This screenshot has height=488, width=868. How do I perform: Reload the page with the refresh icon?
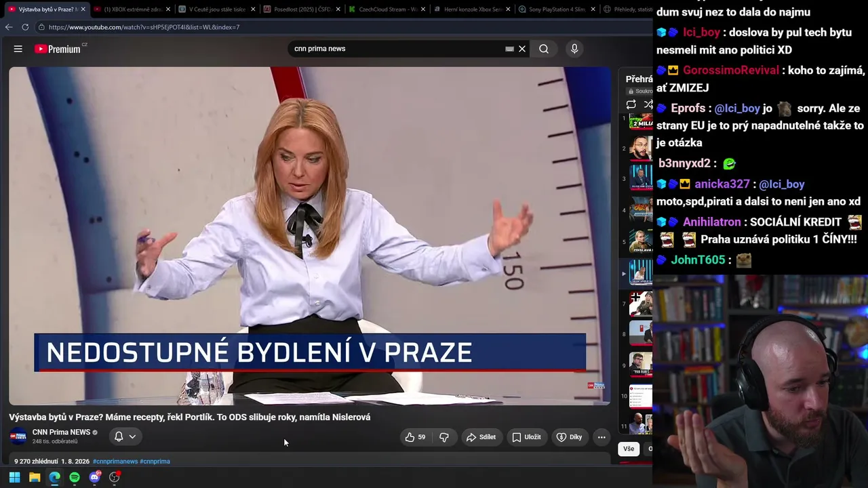pos(25,27)
